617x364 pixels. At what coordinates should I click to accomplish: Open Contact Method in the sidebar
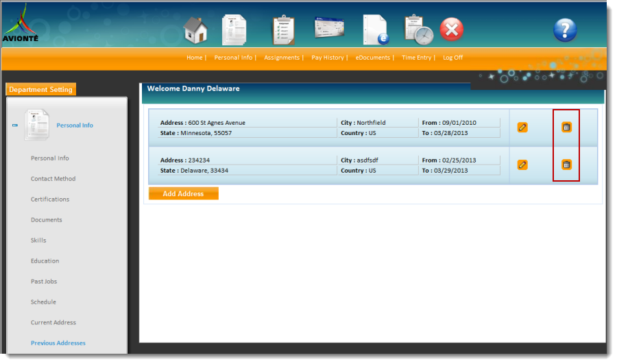pos(53,179)
